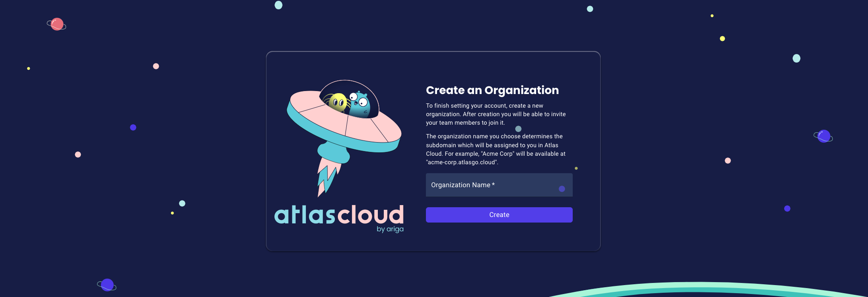Screen dimensions: 868x297
Task: Click the Create button
Action: pyautogui.click(x=499, y=215)
